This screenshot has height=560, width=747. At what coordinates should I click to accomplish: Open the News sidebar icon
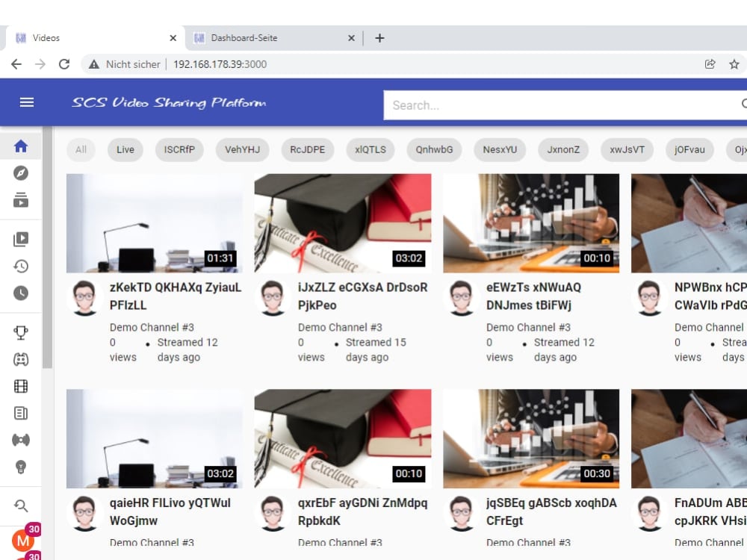(20, 413)
